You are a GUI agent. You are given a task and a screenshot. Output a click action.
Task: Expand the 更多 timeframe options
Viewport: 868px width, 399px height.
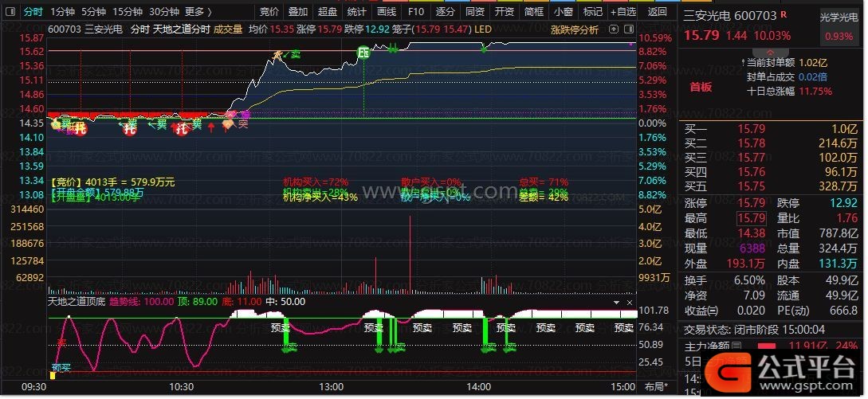(x=198, y=12)
